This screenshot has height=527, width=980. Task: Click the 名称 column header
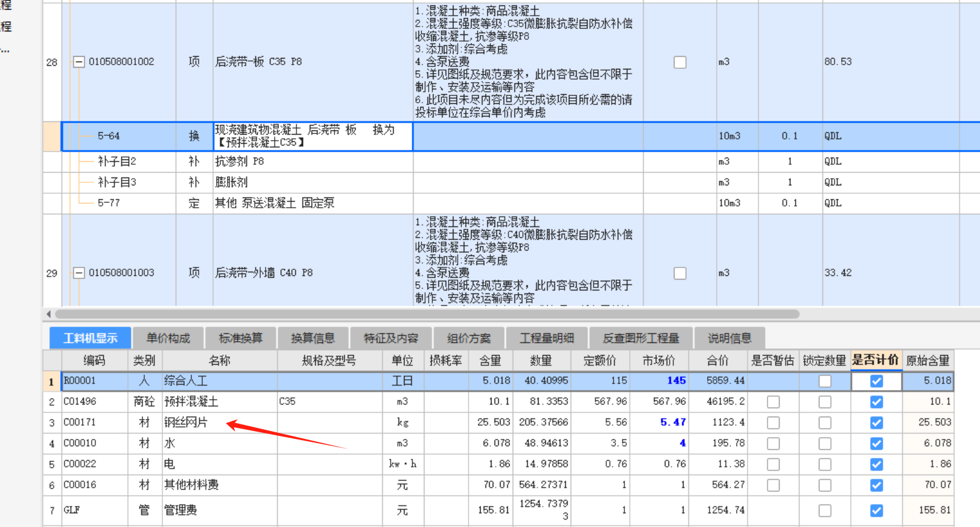[220, 360]
